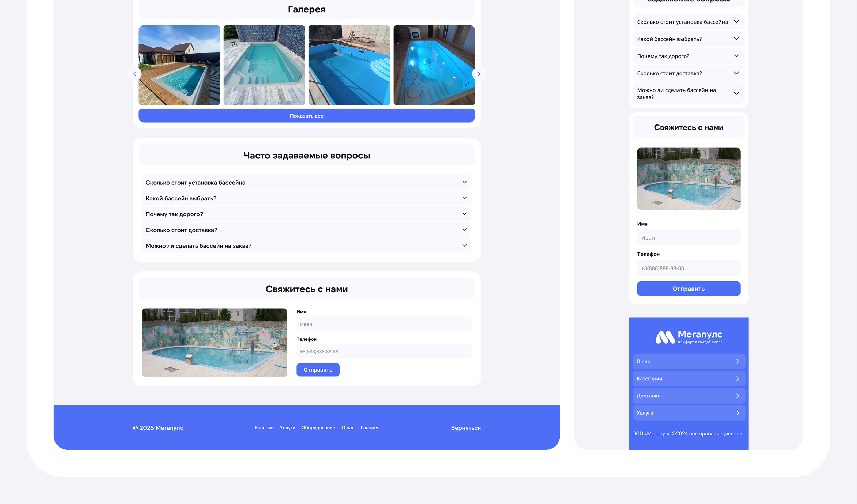Click chevron arrow beside Доставка
The height and width of the screenshot is (504, 857).
738,396
